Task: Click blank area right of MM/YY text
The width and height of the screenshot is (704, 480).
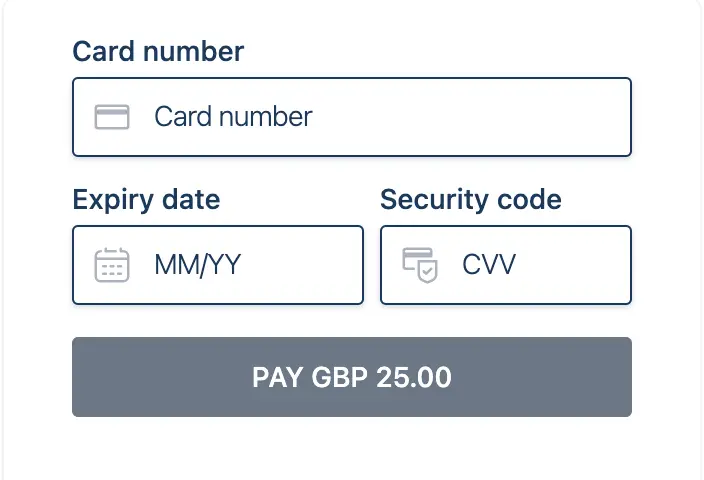Action: 303,265
